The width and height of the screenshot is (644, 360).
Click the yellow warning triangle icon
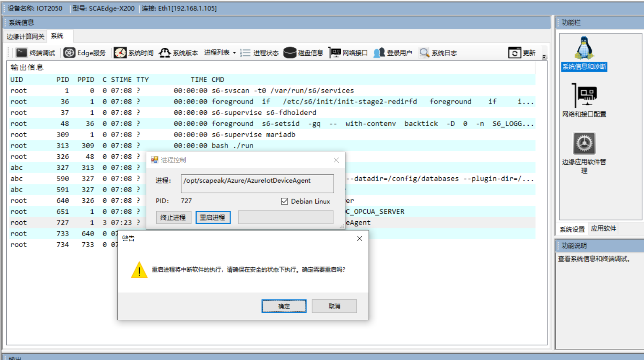[x=139, y=270]
